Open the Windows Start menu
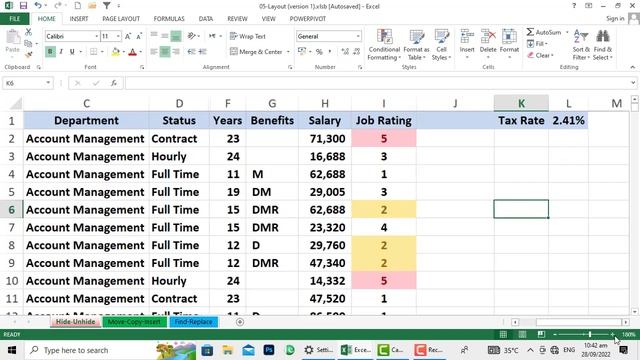This screenshot has width=640, height=360. click(11, 350)
